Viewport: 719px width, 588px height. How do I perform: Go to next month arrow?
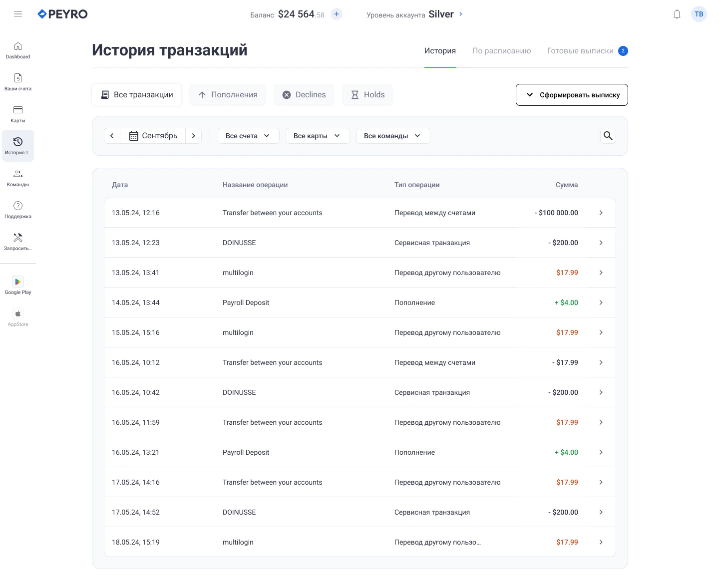click(x=194, y=136)
